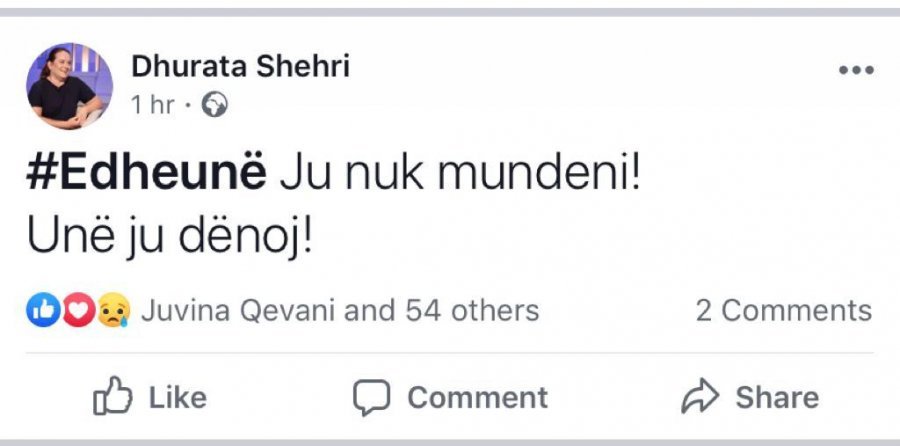Open the three-dot post options menu
The height and width of the screenshot is (446, 900).
pos(856,71)
